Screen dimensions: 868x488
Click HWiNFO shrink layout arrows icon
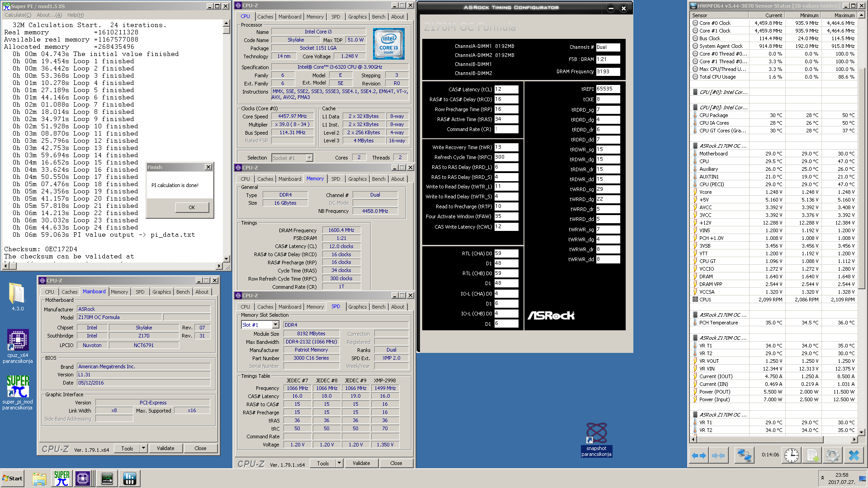718,455
